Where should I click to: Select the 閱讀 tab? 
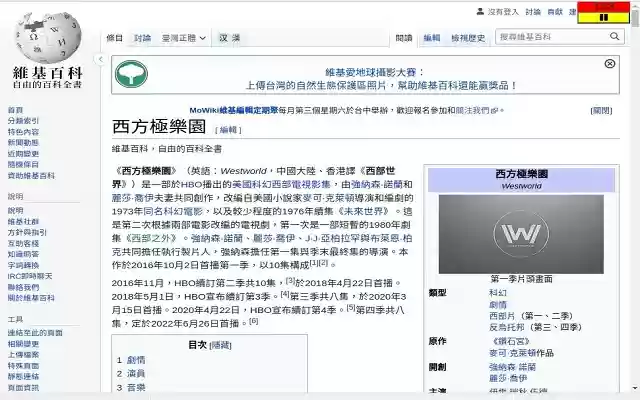click(x=404, y=38)
